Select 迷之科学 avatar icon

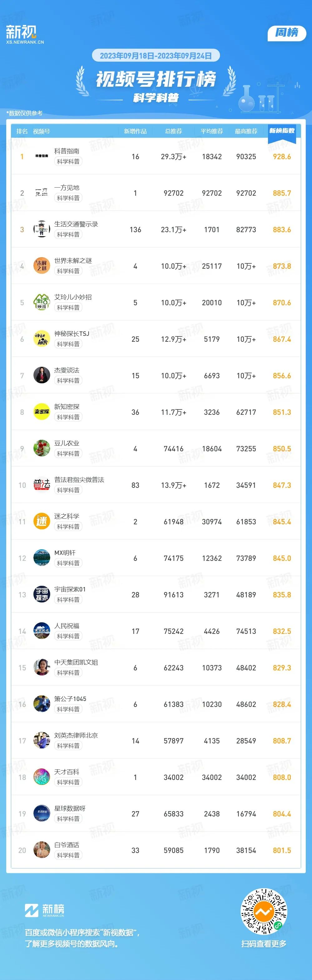point(42,522)
